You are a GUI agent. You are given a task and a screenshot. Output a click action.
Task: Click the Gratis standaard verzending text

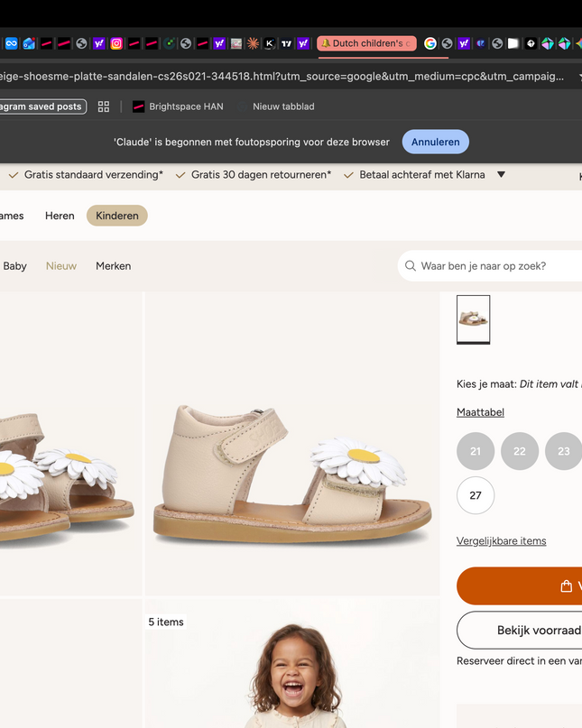[93, 175]
